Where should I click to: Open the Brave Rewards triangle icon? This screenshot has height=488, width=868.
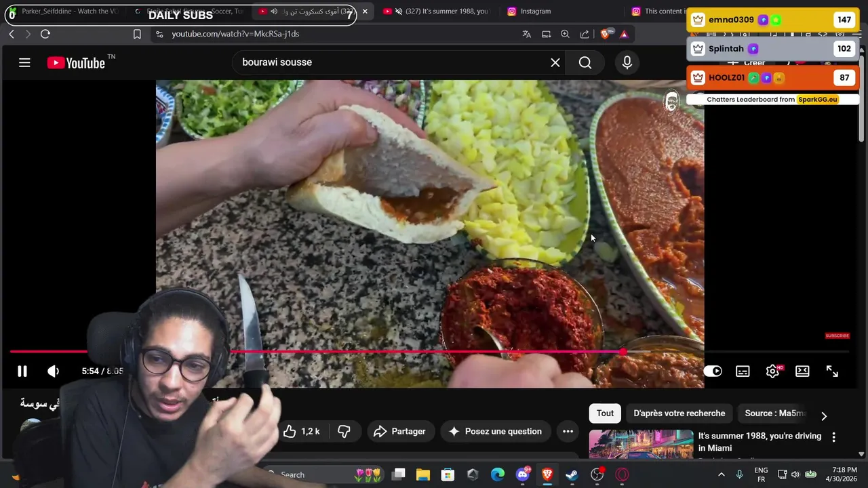coord(624,34)
